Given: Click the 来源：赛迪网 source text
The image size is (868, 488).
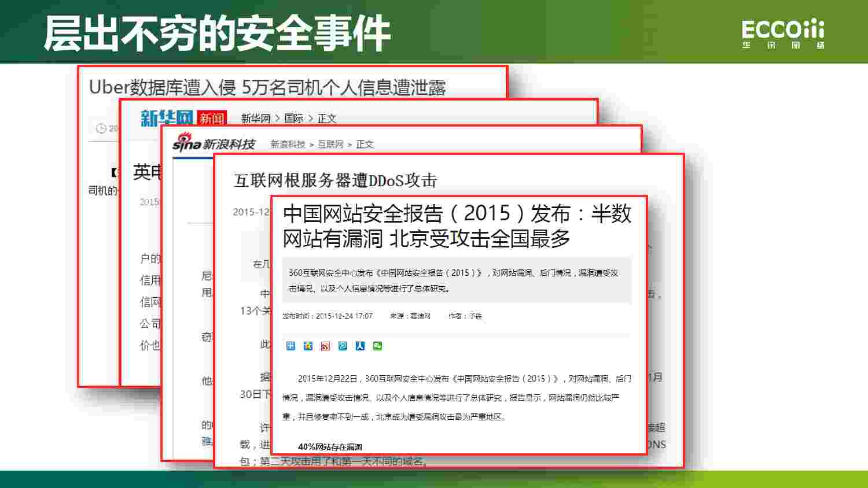Looking at the screenshot, I should pyautogui.click(x=410, y=316).
